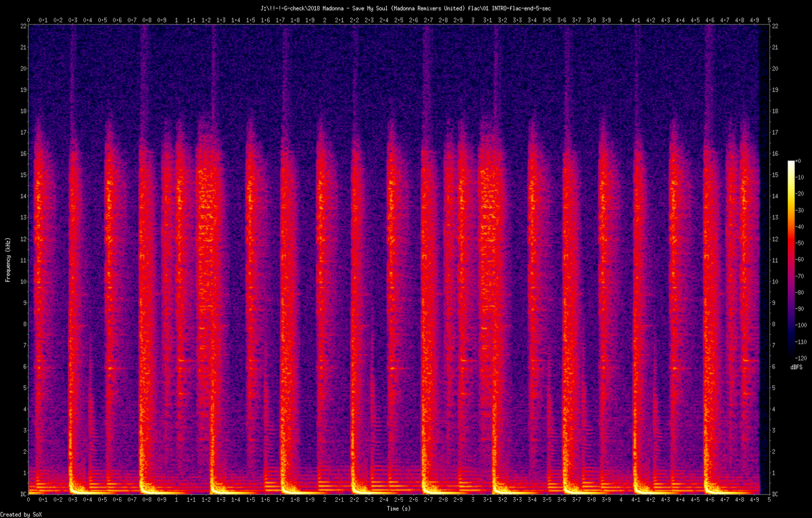Click the "4" second tick on the bottom time axis
Image resolution: width=812 pixels, height=518 pixels.
click(620, 501)
